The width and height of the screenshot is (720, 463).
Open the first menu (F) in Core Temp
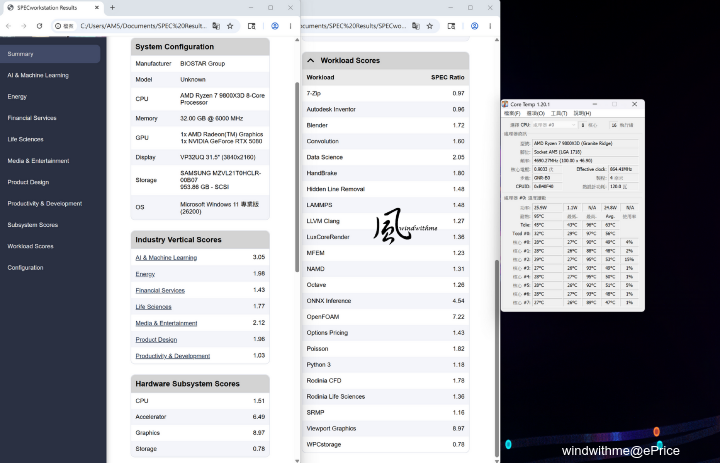coord(512,113)
